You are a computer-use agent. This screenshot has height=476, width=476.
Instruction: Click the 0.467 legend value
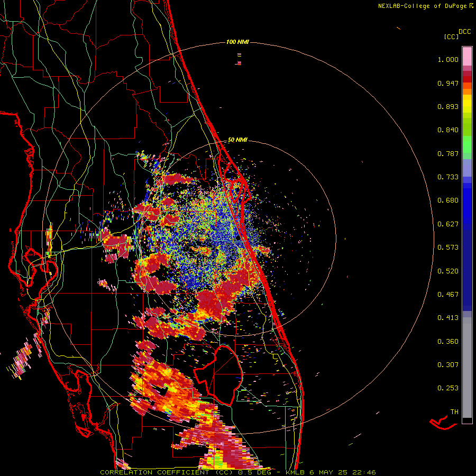[448, 295]
